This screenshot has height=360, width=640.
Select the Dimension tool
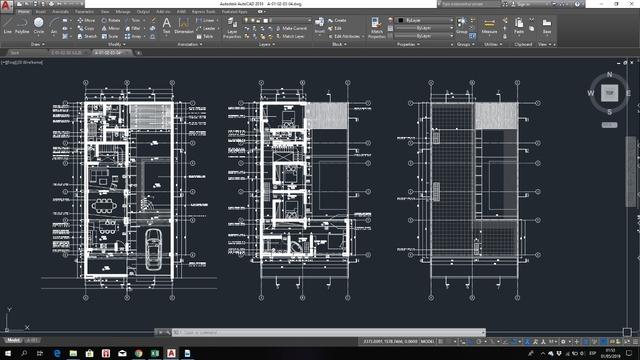[184, 25]
